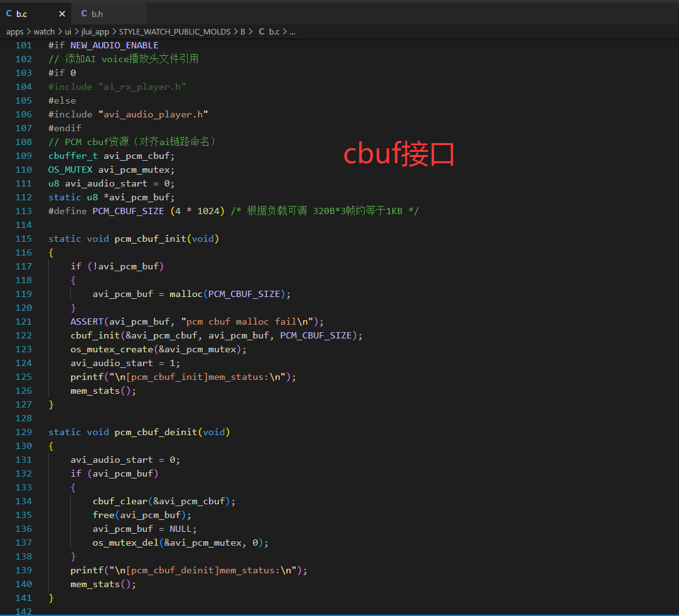679x616 pixels.
Task: Click the b.c file name in breadcrumbs
Action: point(274,31)
